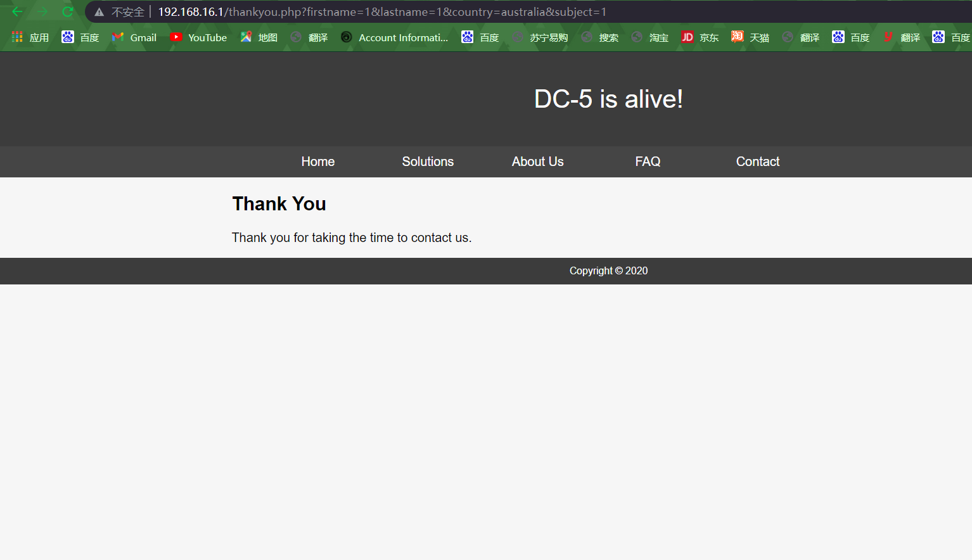
Task: Click the browser forward arrow
Action: 42,12
